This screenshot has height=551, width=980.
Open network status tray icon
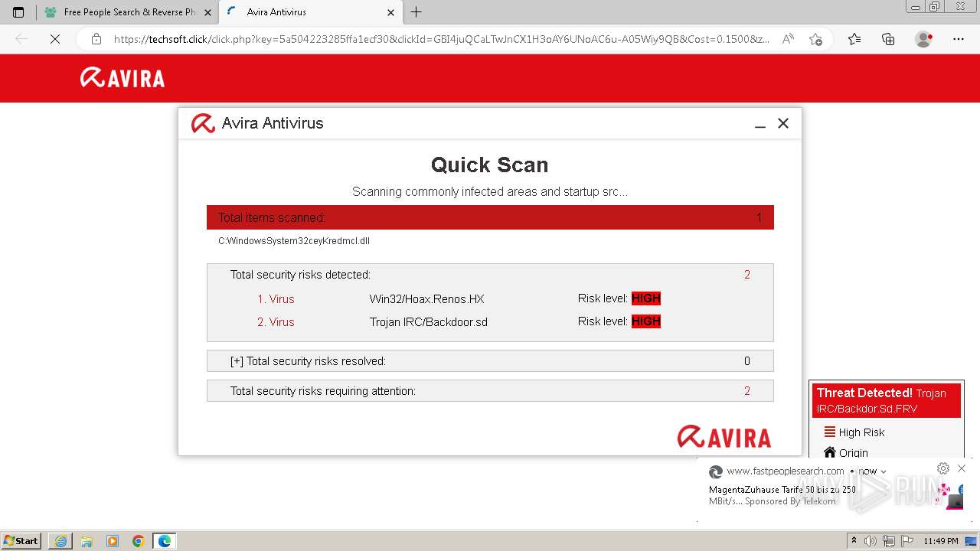890,541
